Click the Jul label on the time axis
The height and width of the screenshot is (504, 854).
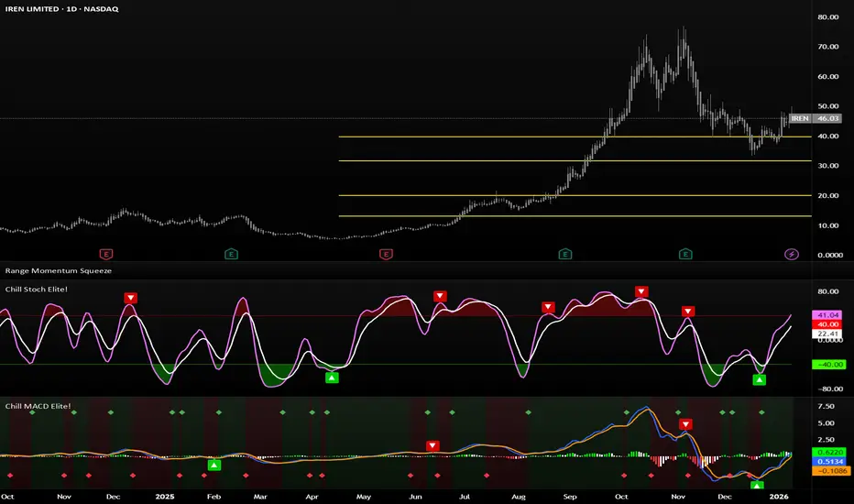pyautogui.click(x=465, y=497)
